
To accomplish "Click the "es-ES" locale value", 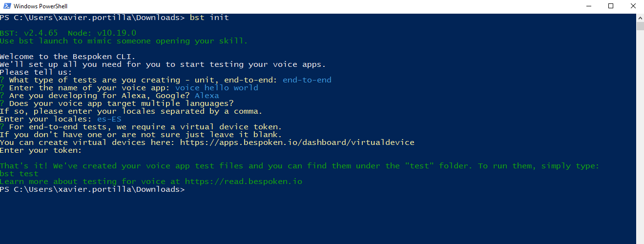I will [x=109, y=119].
